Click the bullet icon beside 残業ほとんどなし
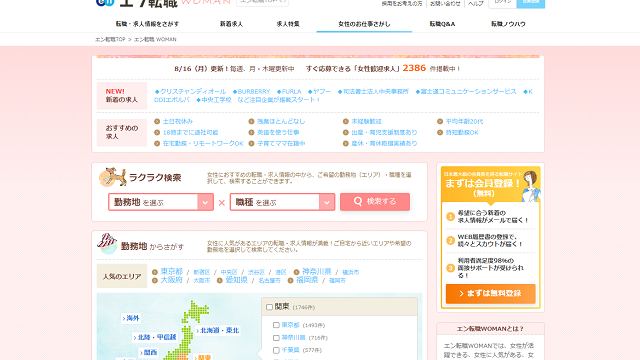This screenshot has width=640, height=360. [251, 121]
